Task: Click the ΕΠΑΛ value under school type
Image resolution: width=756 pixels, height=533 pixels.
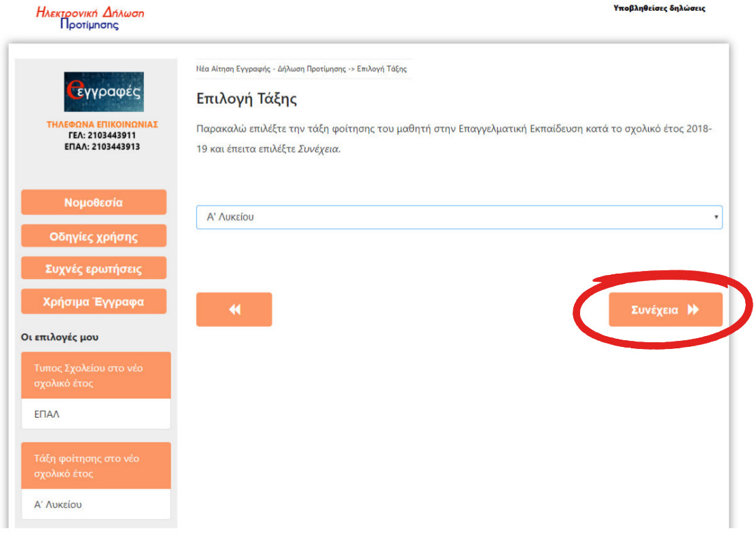Action: 47,414
